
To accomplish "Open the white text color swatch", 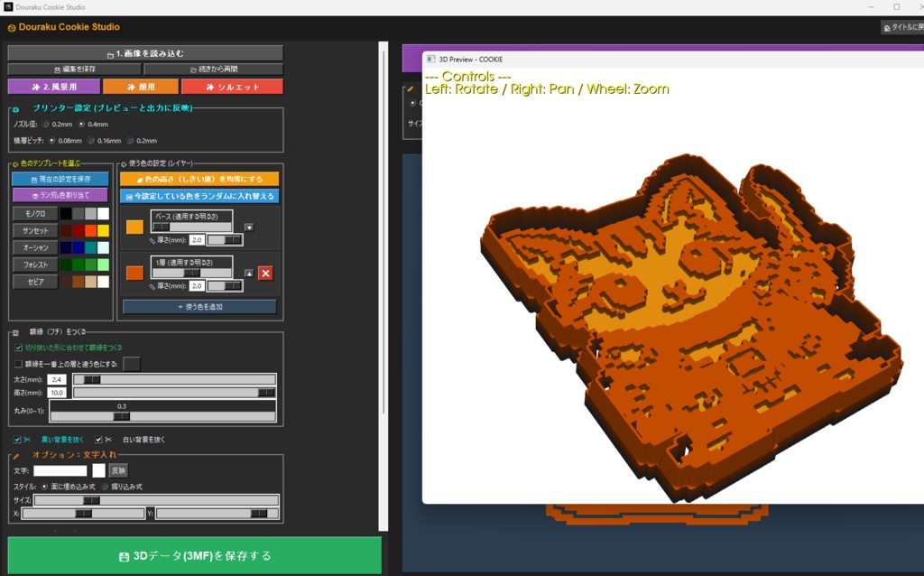I will (99, 470).
